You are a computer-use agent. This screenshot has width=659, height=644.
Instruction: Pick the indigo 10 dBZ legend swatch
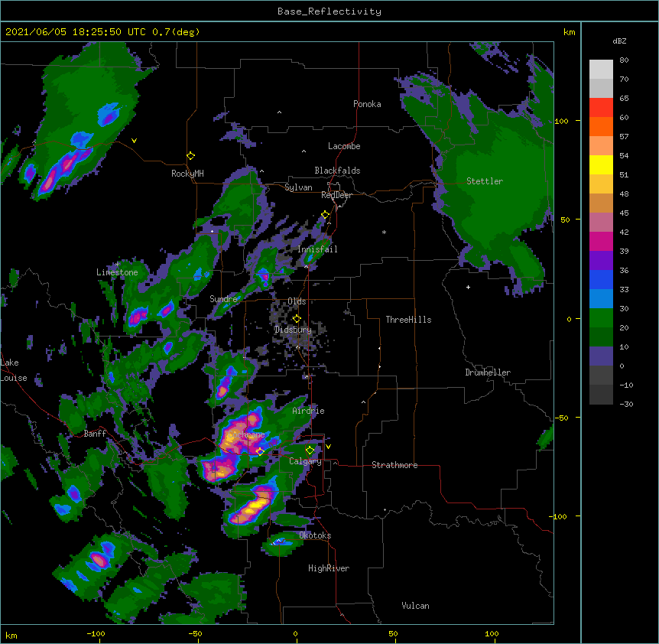pos(601,356)
